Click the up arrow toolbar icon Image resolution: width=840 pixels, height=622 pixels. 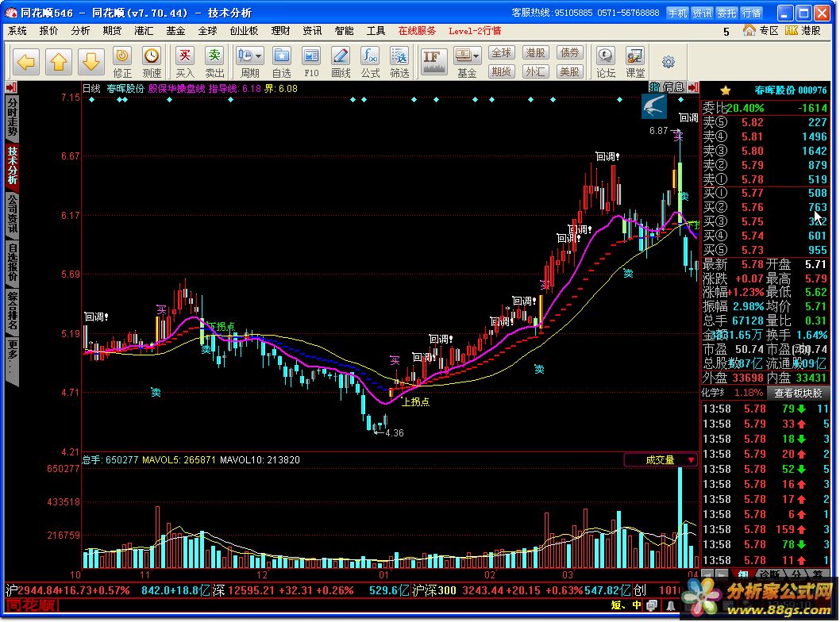click(x=59, y=62)
